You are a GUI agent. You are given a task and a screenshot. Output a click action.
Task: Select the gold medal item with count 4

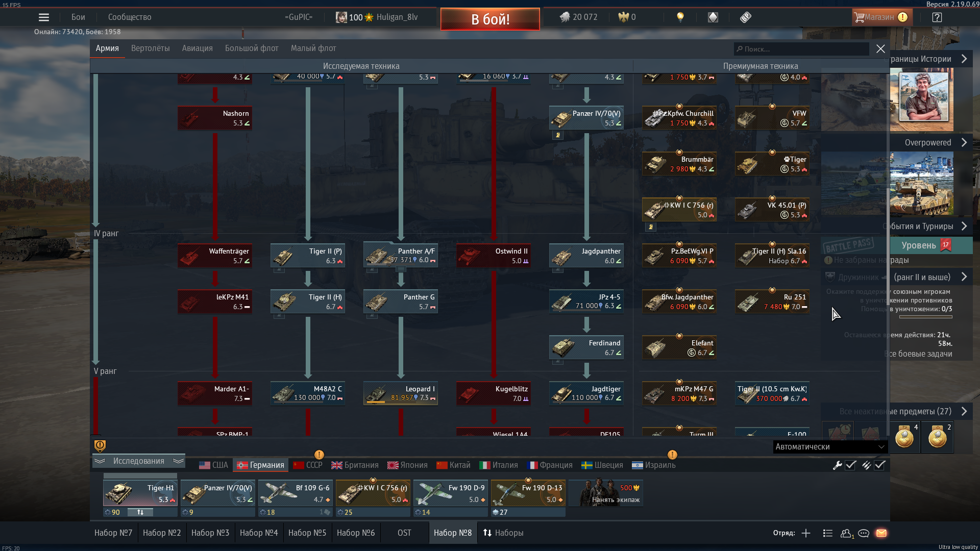click(904, 437)
